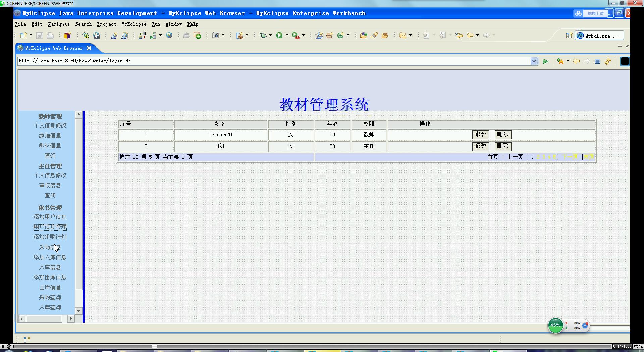
Task: Open the Window menu
Action: 173,24
